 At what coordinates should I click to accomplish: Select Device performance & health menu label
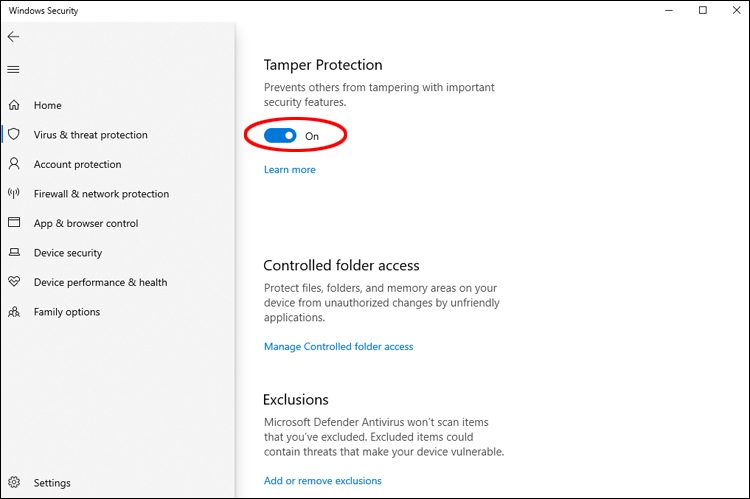(x=100, y=282)
